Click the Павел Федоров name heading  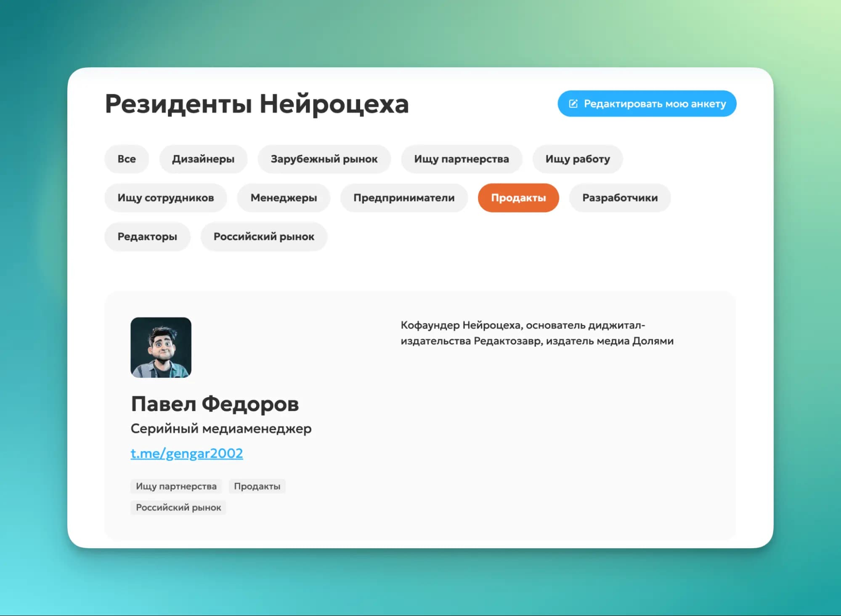coord(215,404)
